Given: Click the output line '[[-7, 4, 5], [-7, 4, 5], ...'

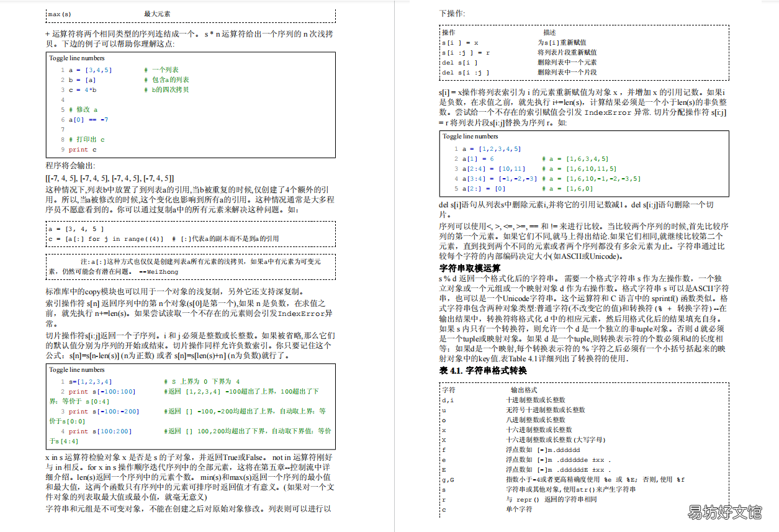Looking at the screenshot, I should coord(110,178).
